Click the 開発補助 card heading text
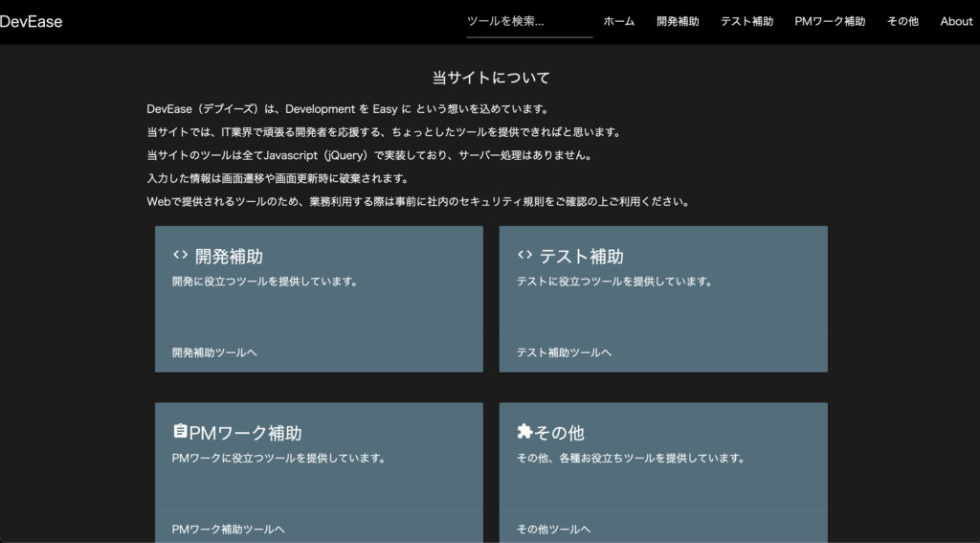Image resolution: width=980 pixels, height=543 pixels. [229, 257]
